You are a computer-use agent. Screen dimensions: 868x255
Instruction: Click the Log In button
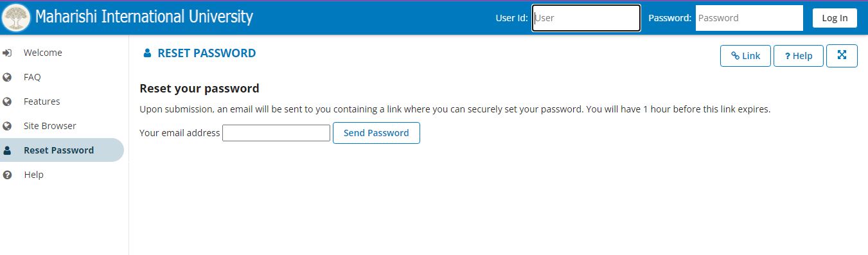(835, 18)
